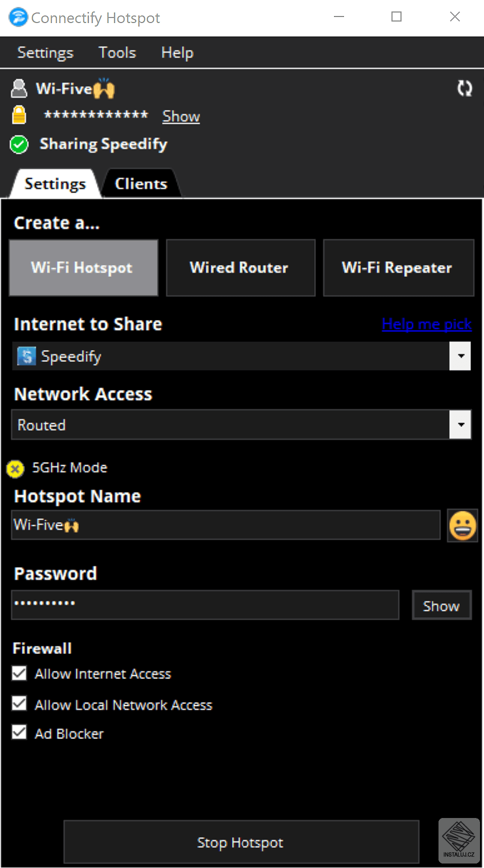The width and height of the screenshot is (484, 868).
Task: Select Wi-Fi Hotspot mode
Action: (x=83, y=267)
